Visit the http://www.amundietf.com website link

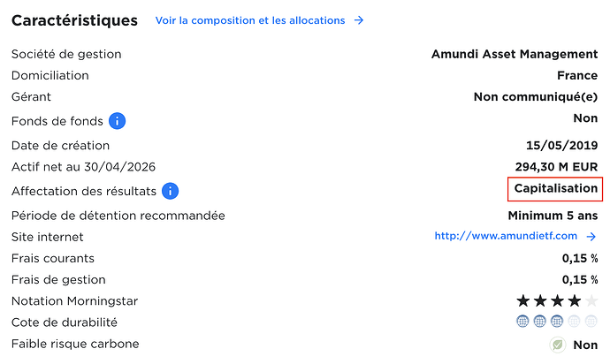click(506, 236)
